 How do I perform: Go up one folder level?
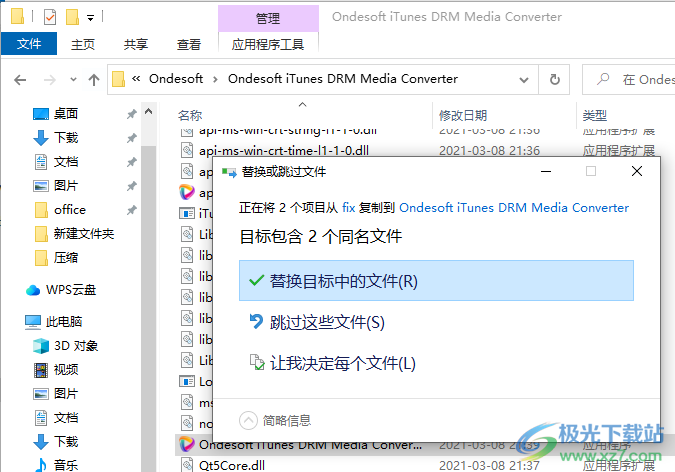tap(94, 80)
